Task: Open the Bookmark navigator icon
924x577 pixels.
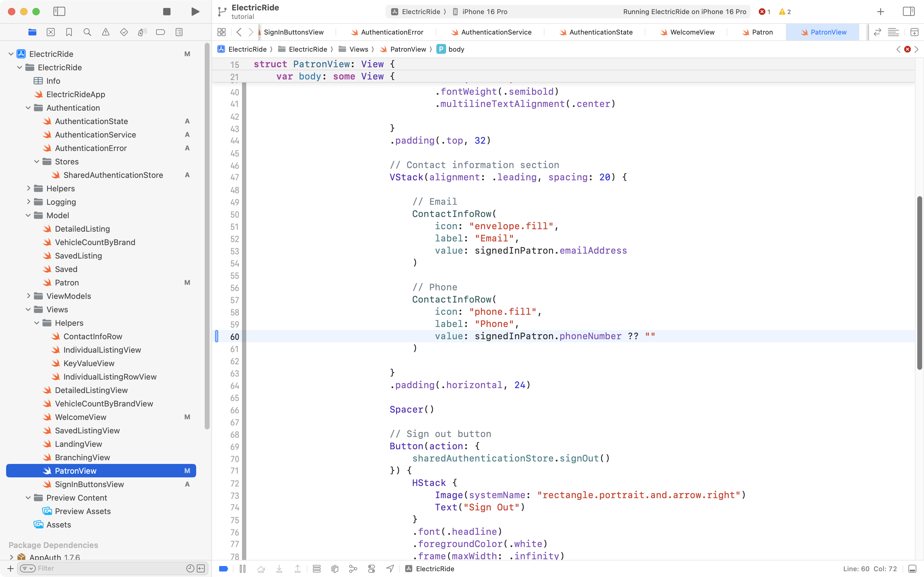Action: pyautogui.click(x=69, y=32)
